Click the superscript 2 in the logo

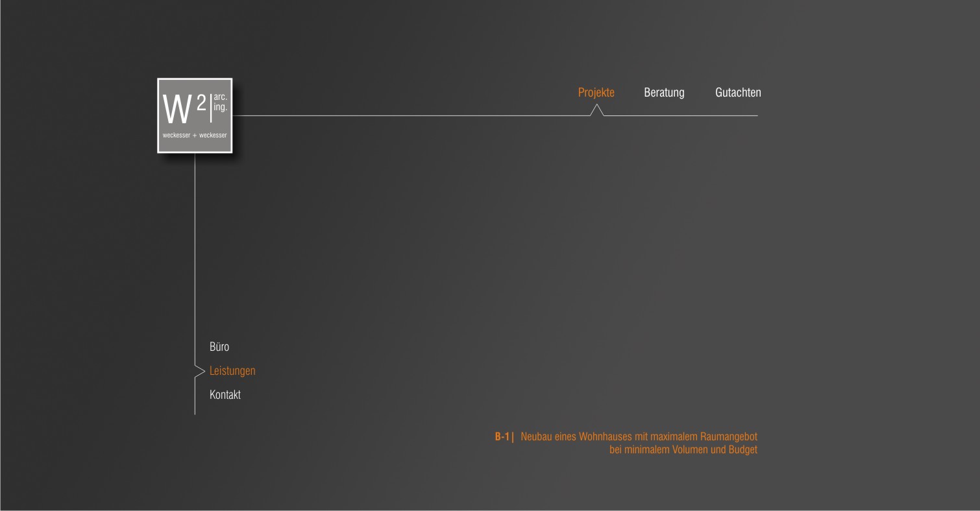[201, 102]
